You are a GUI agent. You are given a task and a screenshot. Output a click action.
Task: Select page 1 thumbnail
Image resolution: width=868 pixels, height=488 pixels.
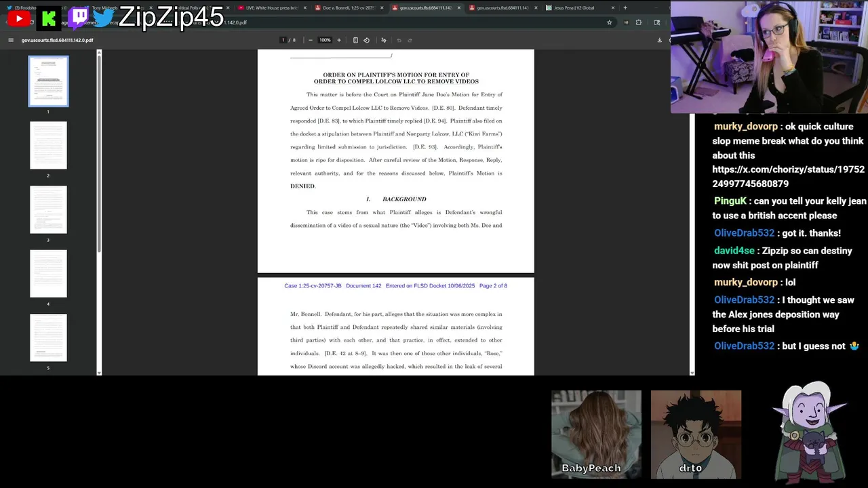pos(48,81)
